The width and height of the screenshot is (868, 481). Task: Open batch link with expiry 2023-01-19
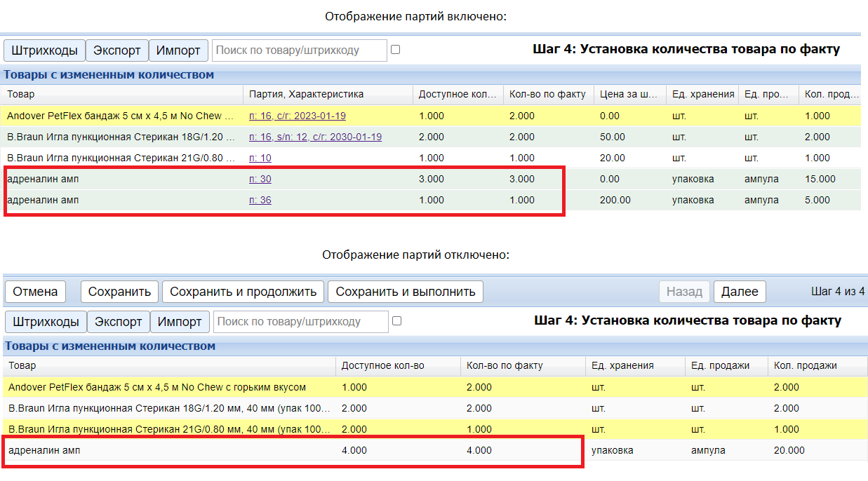[x=297, y=116]
